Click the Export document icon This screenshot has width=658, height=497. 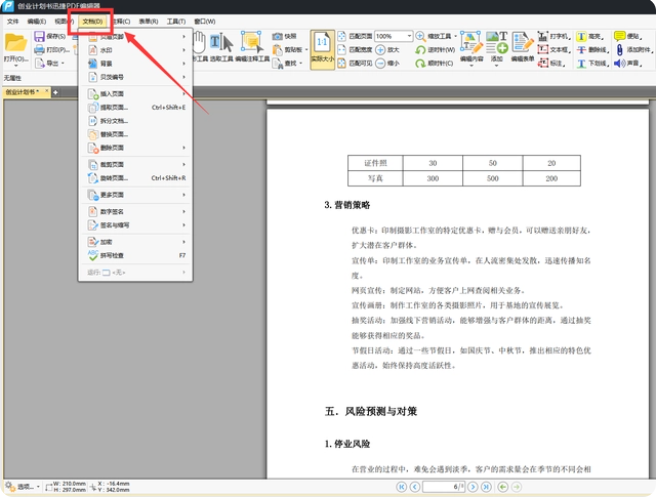[x=39, y=63]
